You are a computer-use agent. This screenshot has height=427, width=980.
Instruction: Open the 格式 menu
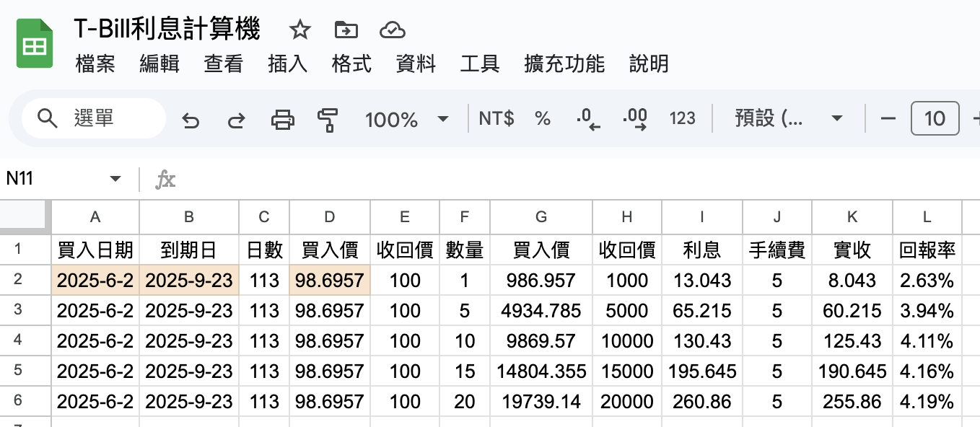(351, 64)
